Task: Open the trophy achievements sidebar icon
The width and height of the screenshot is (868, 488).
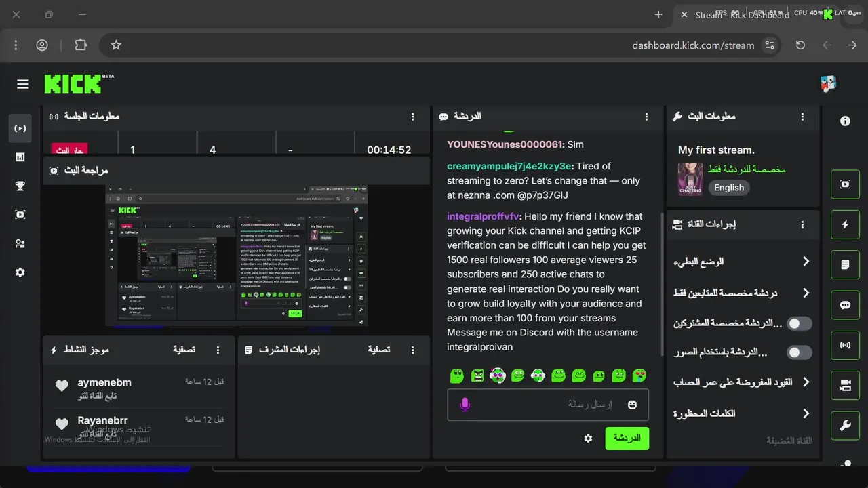Action: 20,186
